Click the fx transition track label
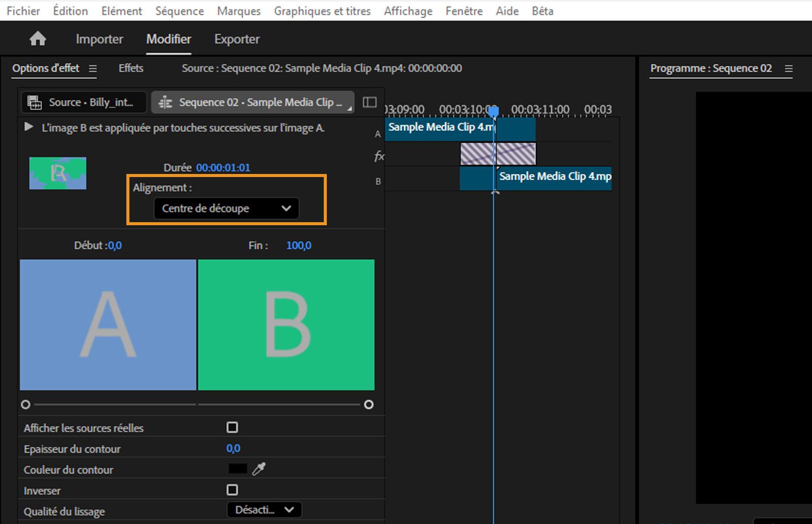 coord(379,156)
